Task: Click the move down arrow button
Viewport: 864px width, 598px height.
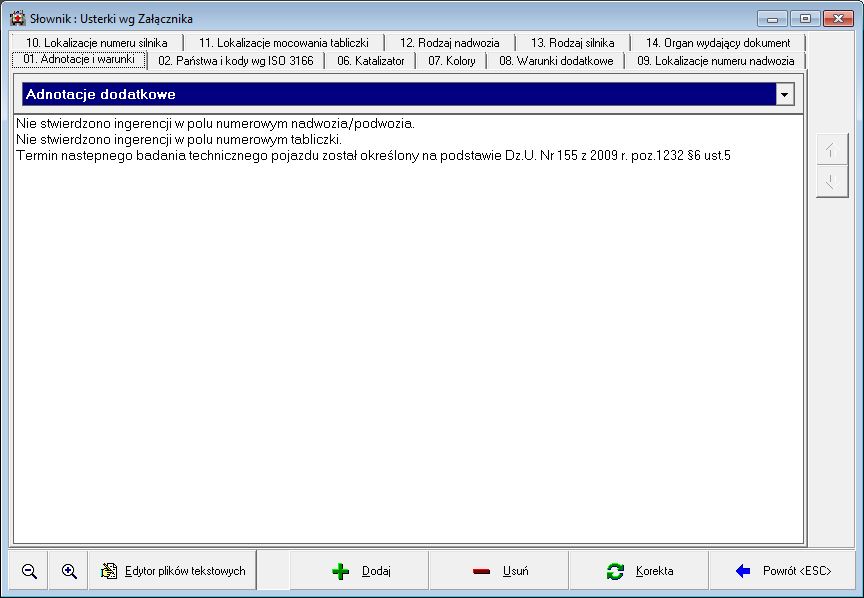Action: coord(831,181)
